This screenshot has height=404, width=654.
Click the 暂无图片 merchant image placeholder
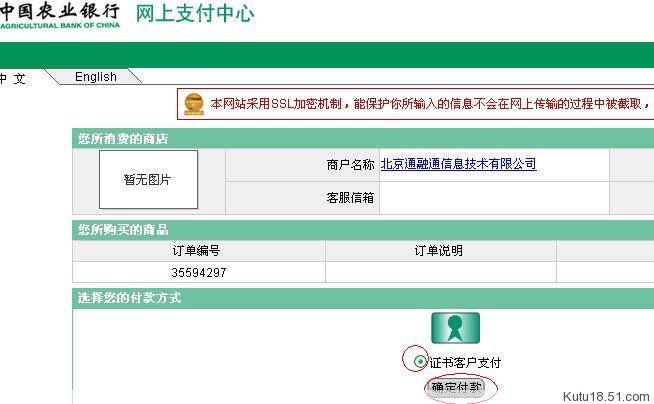pyautogui.click(x=148, y=180)
